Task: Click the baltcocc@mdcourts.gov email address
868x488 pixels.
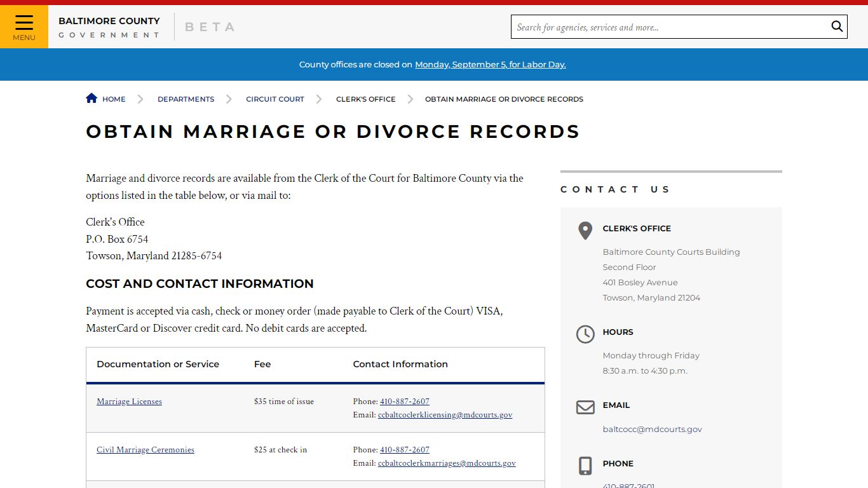Action: point(653,430)
